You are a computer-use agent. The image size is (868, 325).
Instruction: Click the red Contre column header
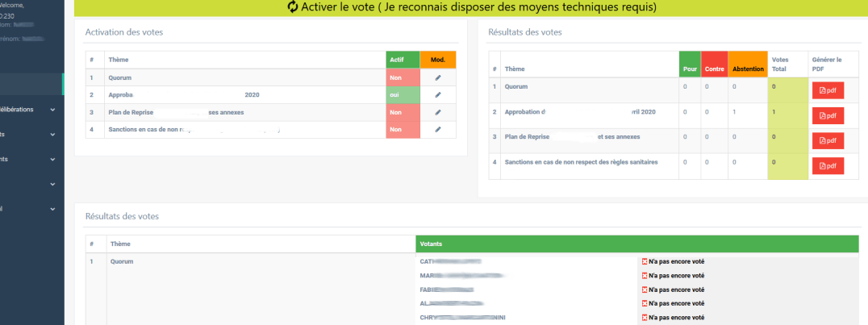(714, 65)
